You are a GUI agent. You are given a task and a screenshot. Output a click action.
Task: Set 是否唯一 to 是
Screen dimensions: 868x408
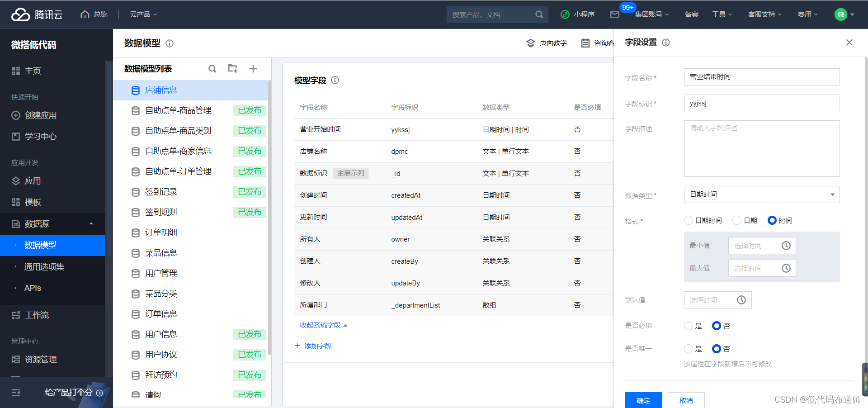coord(689,349)
